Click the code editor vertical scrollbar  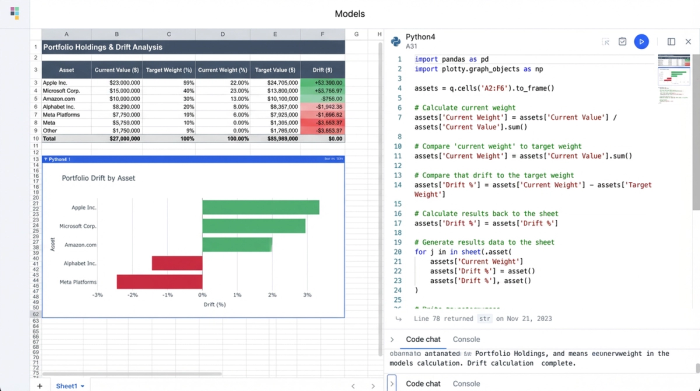696,132
